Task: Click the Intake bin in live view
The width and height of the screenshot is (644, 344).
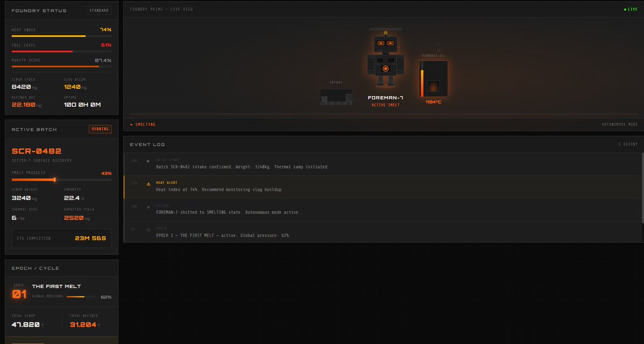Action: pos(336,97)
